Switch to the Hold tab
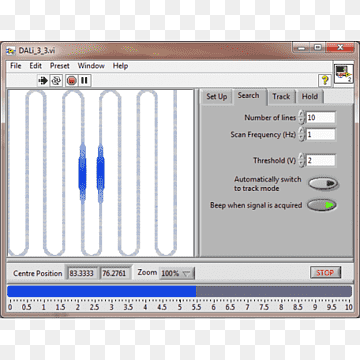This screenshot has width=360, height=360. (310, 97)
